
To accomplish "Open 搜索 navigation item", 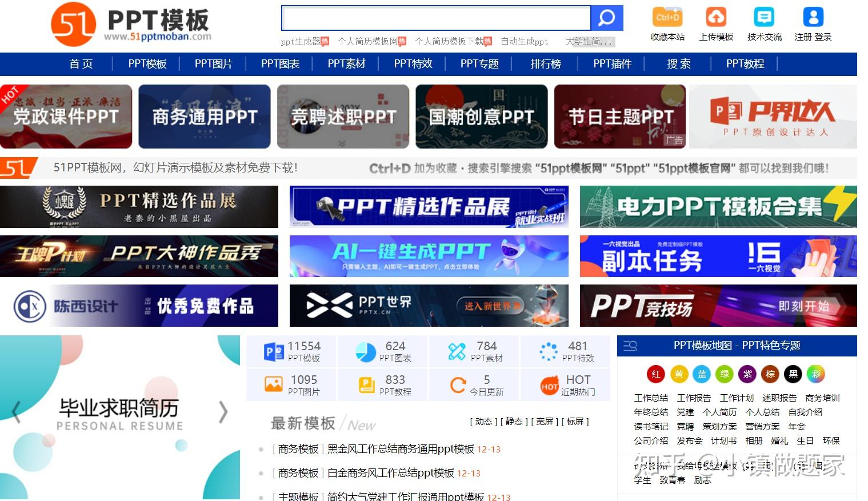I will [x=679, y=64].
